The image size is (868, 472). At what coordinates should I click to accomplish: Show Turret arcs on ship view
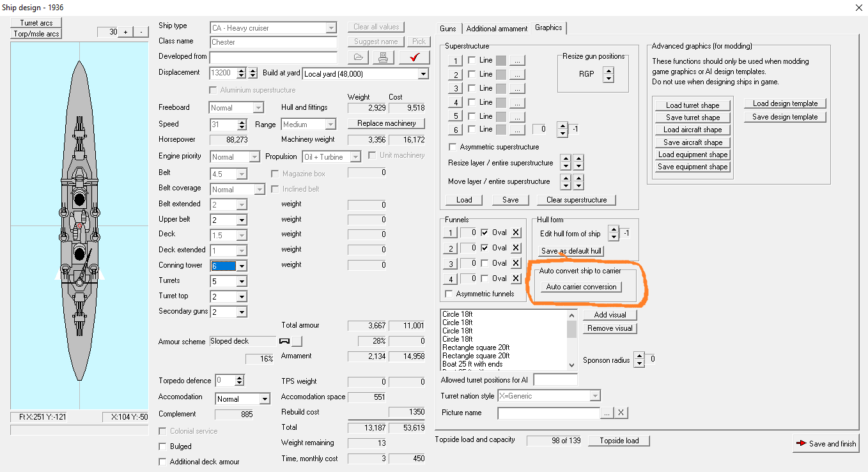coord(36,23)
